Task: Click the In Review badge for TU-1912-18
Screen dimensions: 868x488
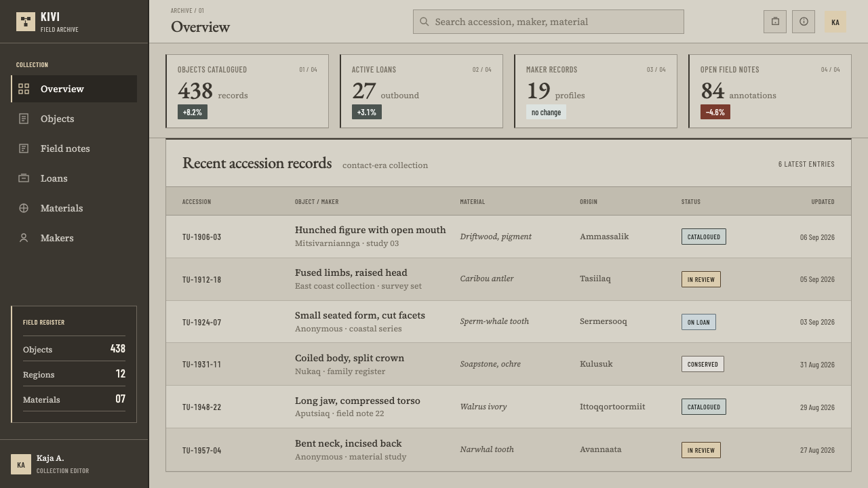Action: coord(701,279)
